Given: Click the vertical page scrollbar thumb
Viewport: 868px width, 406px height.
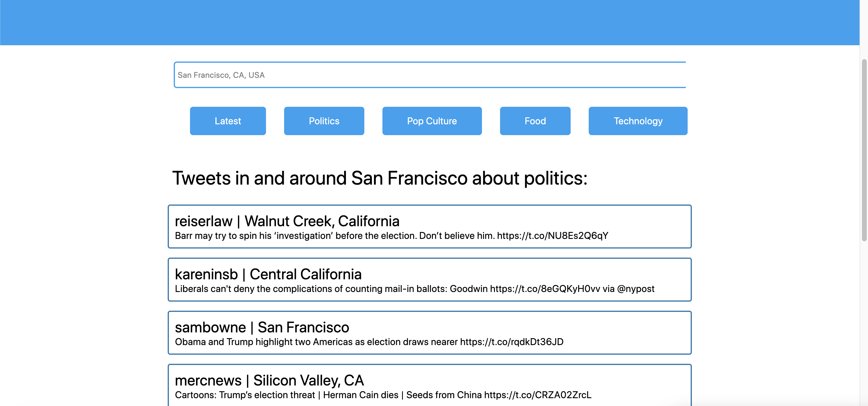Looking at the screenshot, I should pyautogui.click(x=864, y=150).
